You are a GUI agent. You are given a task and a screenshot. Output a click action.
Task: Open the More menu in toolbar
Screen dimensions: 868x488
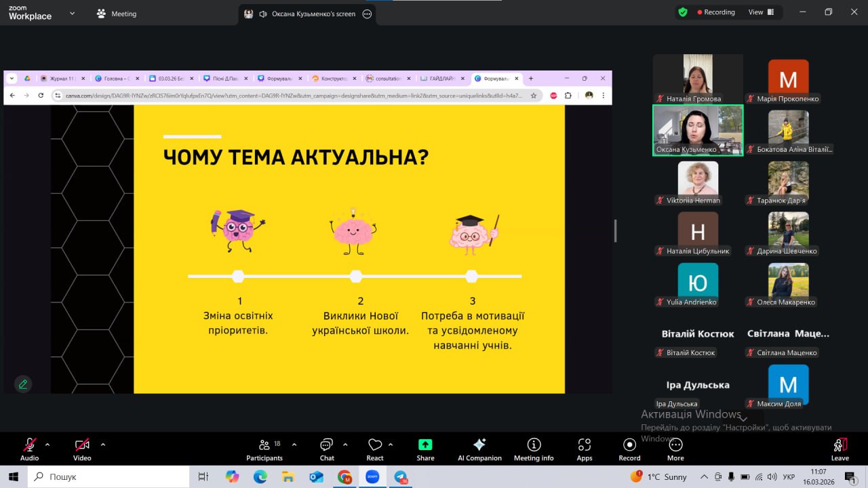tap(675, 449)
